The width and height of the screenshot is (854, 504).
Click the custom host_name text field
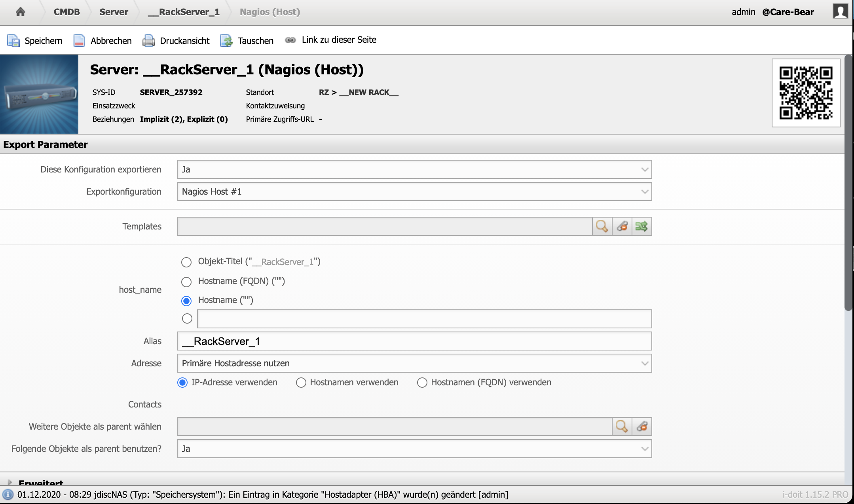pyautogui.click(x=424, y=319)
